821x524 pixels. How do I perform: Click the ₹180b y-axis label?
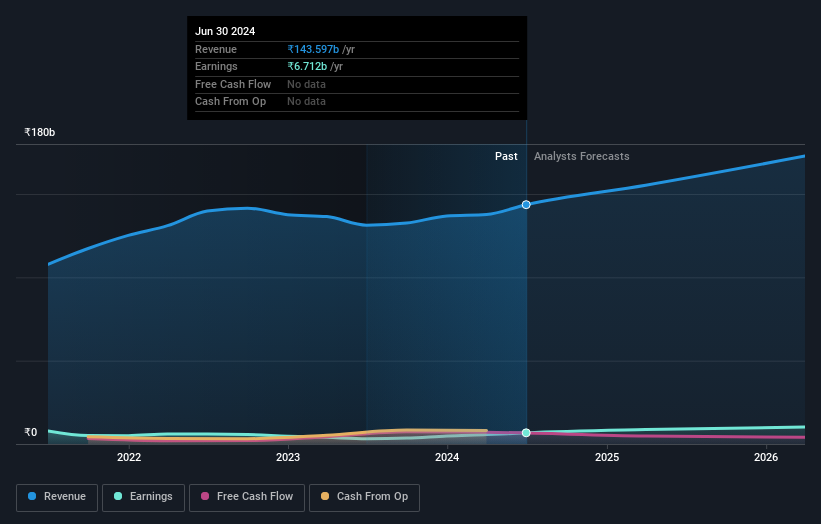click(x=40, y=132)
